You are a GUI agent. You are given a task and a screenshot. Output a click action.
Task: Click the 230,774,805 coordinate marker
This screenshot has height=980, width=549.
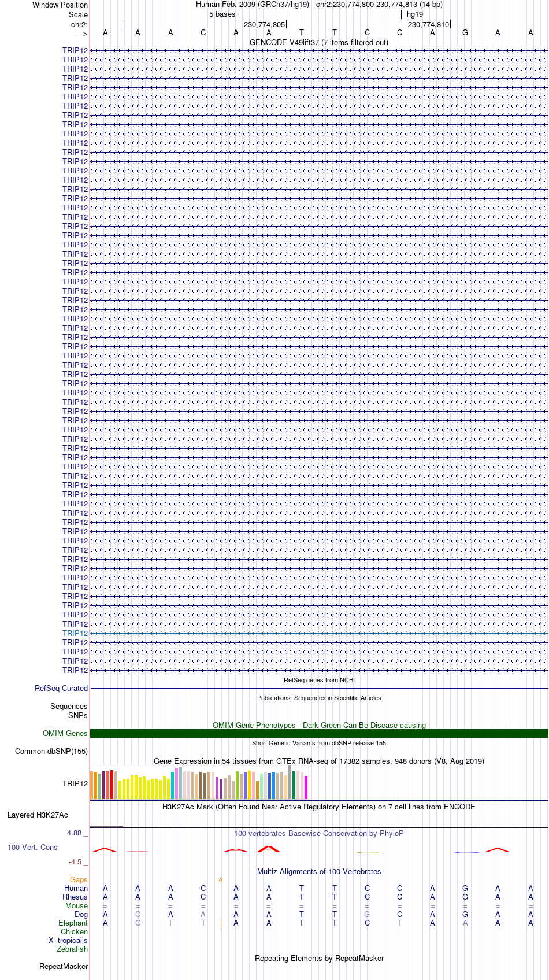tap(264, 25)
